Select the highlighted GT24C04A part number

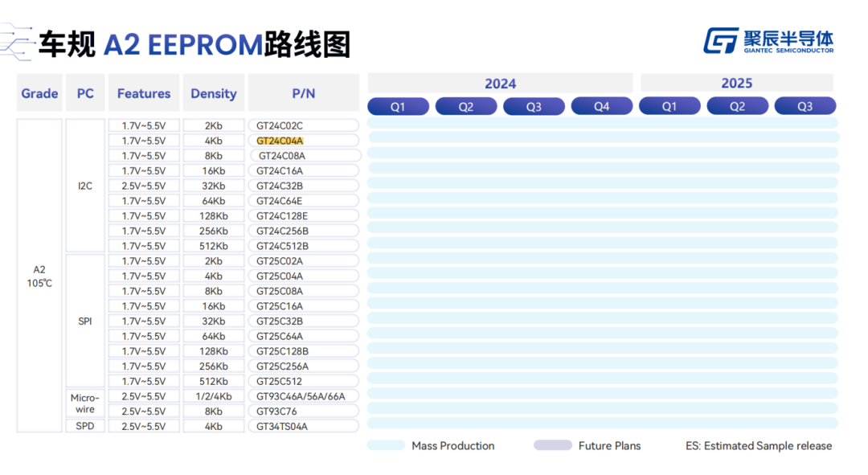click(x=280, y=141)
